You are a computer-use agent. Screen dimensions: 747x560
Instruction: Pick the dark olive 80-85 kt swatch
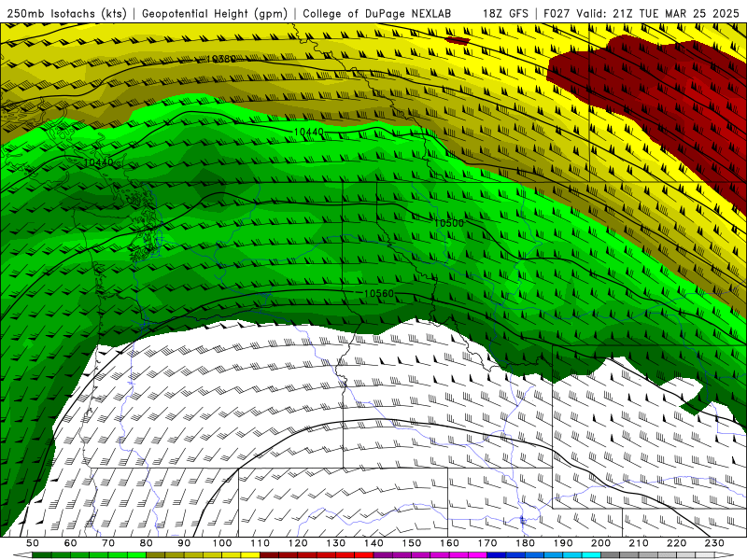(155, 554)
